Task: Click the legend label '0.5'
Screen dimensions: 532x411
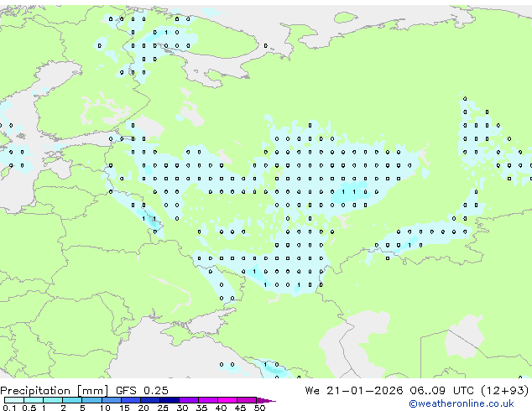Action: [x=29, y=408]
